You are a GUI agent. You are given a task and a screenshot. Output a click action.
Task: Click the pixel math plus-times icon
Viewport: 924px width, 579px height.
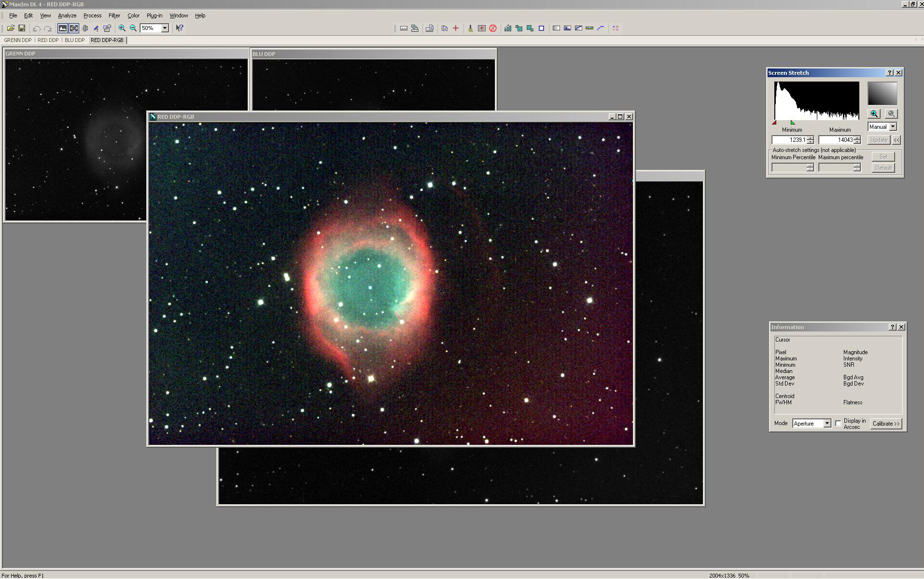[616, 28]
